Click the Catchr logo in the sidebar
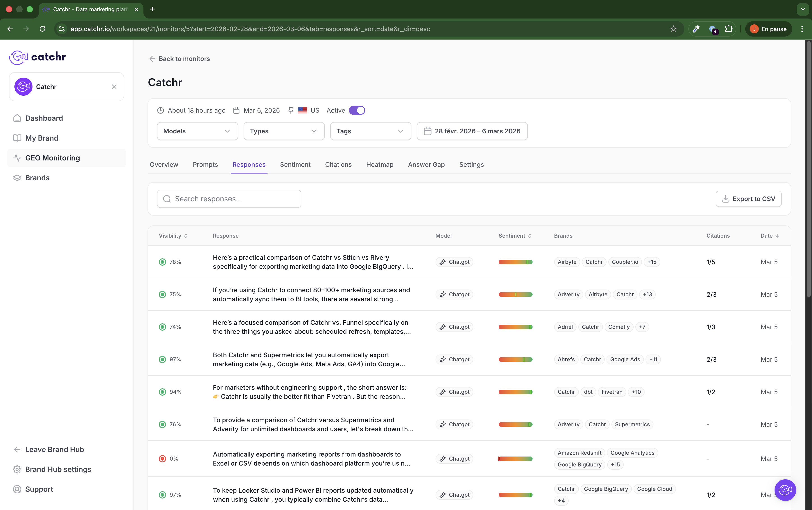Image resolution: width=812 pixels, height=510 pixels. 37,57
